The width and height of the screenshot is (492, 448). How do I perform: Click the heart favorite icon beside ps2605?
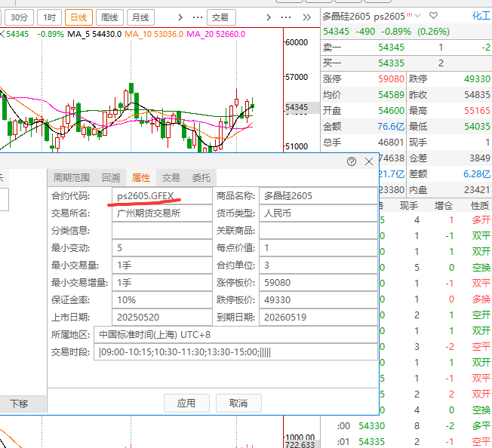point(434,15)
